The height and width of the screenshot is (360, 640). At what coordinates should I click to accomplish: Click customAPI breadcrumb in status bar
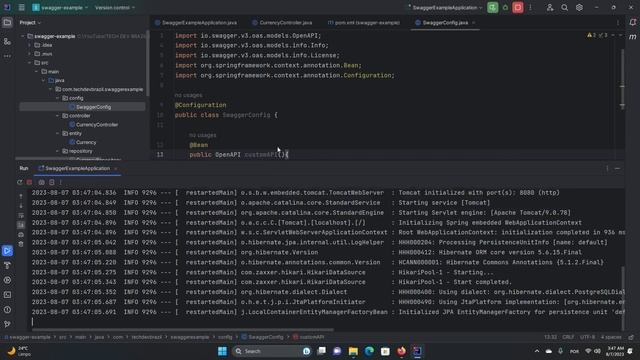[309, 337]
